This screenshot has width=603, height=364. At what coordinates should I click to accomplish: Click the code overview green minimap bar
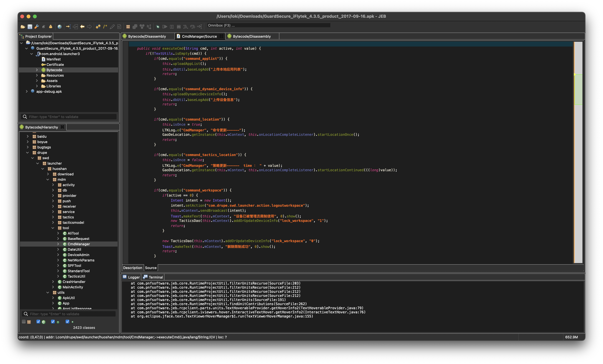coord(578,89)
